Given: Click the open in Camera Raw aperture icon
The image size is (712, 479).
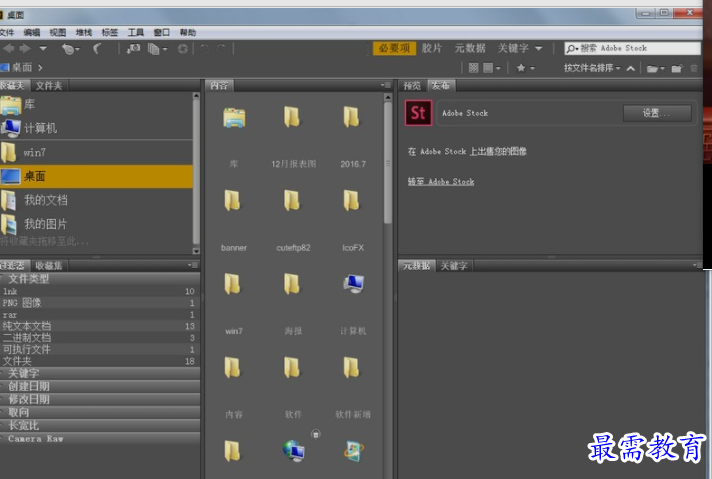Looking at the screenshot, I should (x=183, y=49).
